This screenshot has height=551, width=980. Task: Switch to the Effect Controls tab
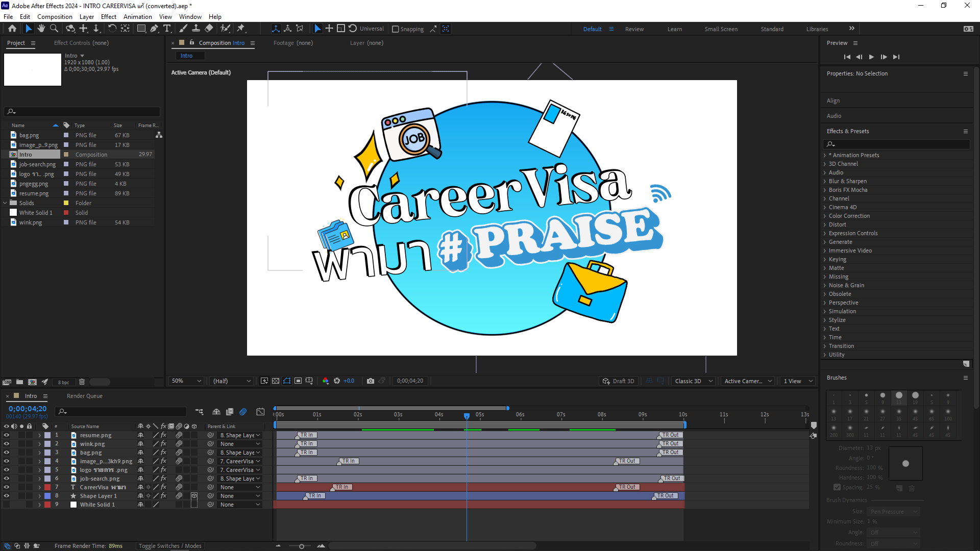(x=81, y=43)
